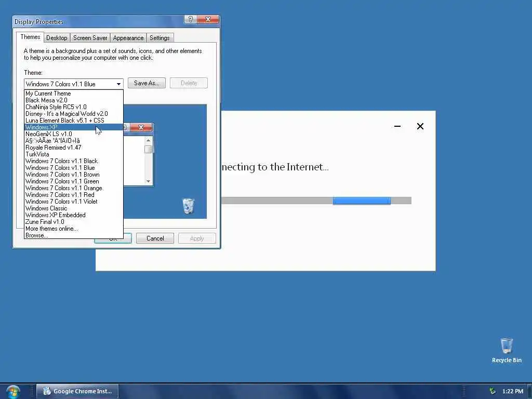Viewport: 532px width, 399px height.
Task: Click the Display Properties help question mark icon
Action: (x=190, y=19)
